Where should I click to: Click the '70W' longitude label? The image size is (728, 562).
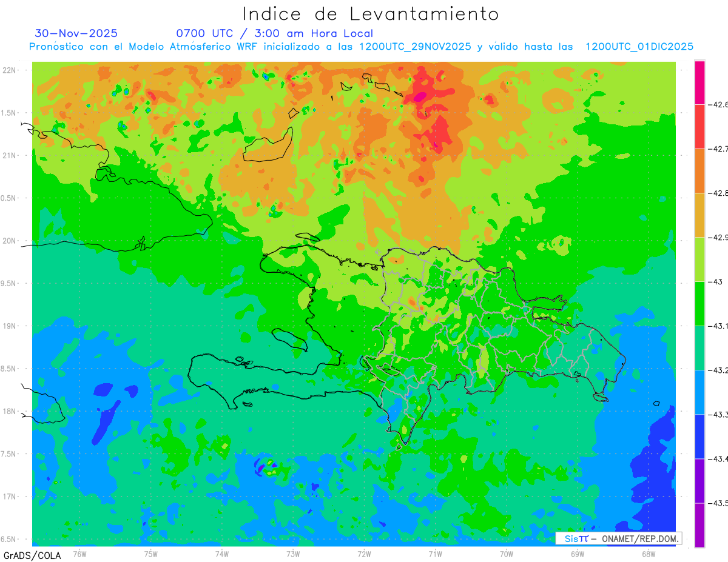[x=507, y=554]
